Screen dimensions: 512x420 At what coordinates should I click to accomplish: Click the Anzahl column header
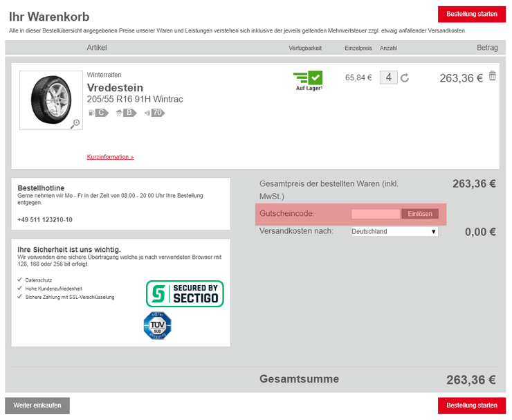pos(388,48)
